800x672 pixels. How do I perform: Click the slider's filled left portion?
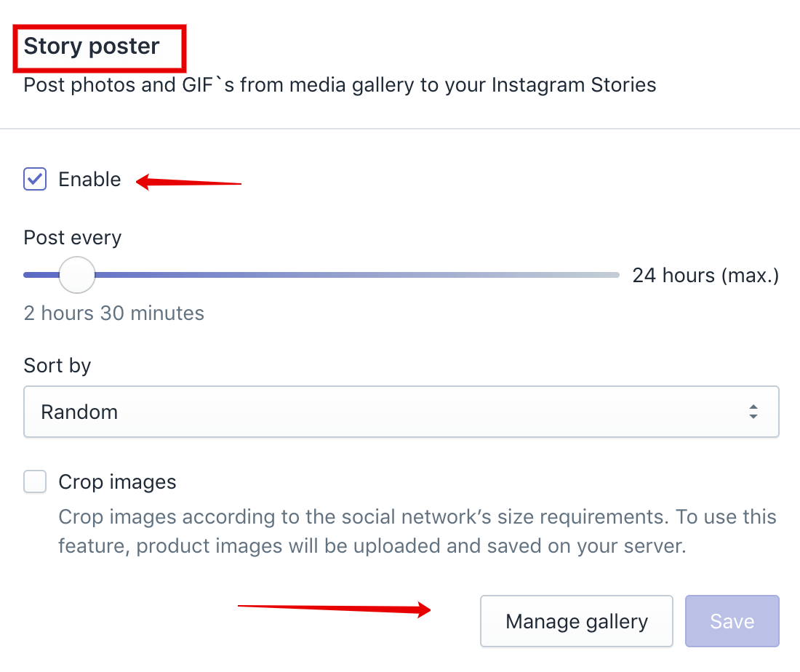click(x=41, y=274)
